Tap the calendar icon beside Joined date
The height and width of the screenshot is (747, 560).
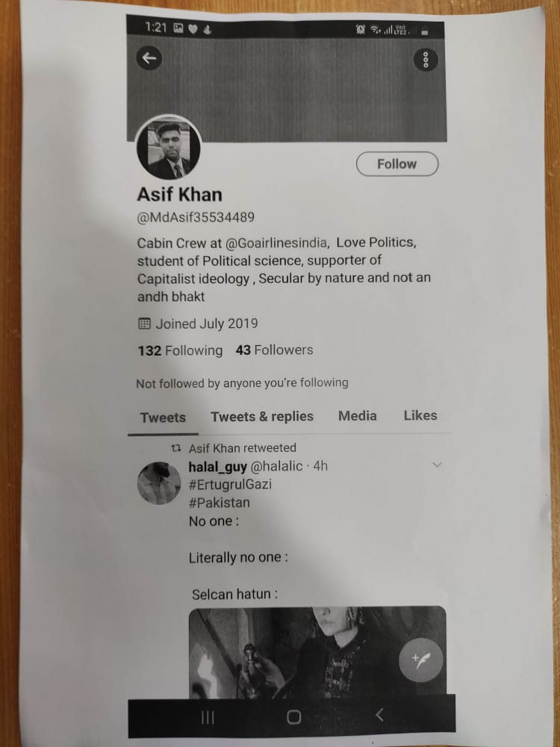[144, 324]
